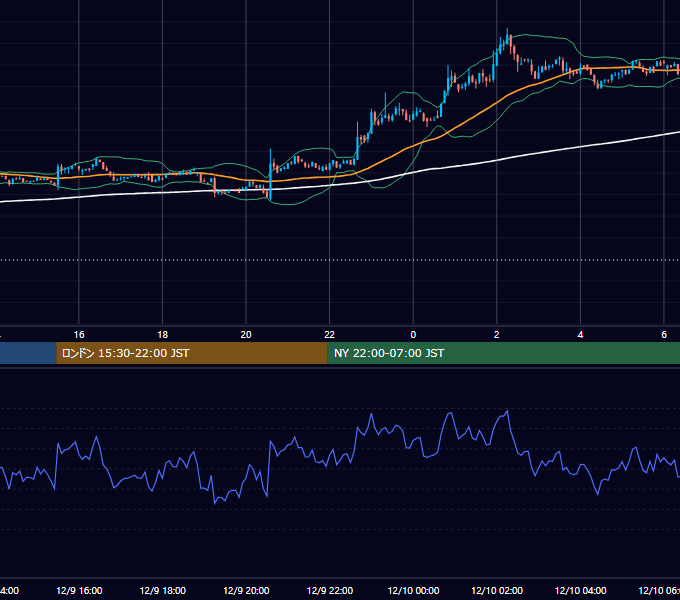Select the ロンドン 15:30-22:00 JST session band
680x600 pixels.
(x=192, y=353)
